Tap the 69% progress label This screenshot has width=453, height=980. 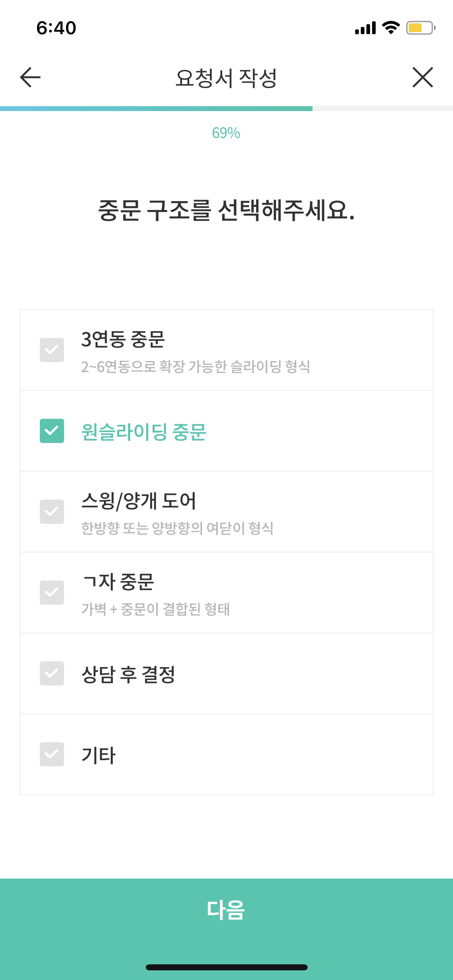pos(226,133)
